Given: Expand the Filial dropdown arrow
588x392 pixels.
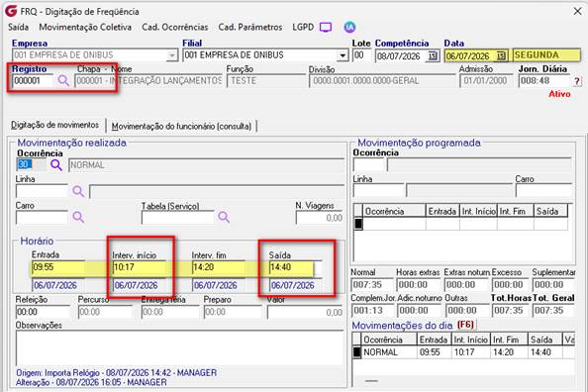Looking at the screenshot, I should [x=343, y=55].
